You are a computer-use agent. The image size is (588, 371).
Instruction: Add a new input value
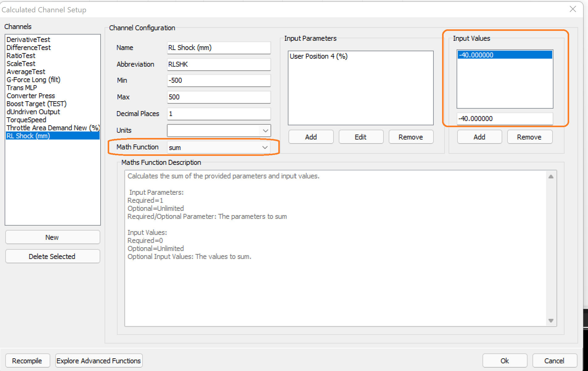pos(479,137)
